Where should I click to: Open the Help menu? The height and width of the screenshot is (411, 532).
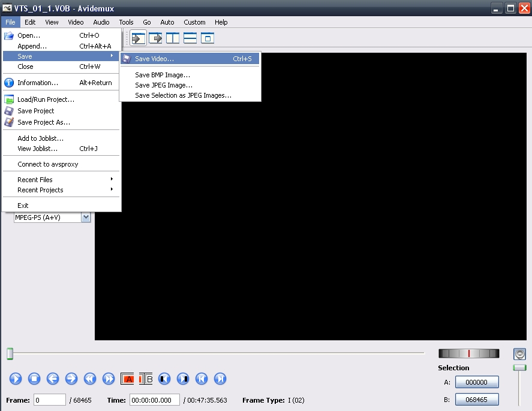(x=221, y=22)
